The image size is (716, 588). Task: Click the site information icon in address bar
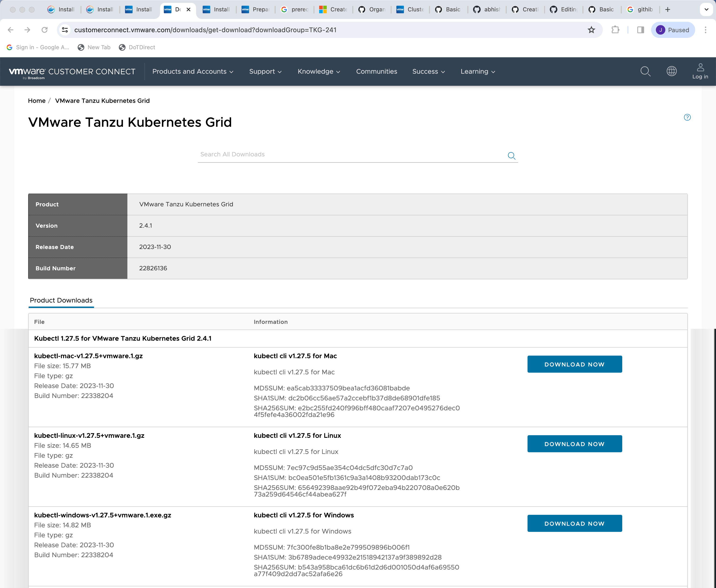pos(65,30)
